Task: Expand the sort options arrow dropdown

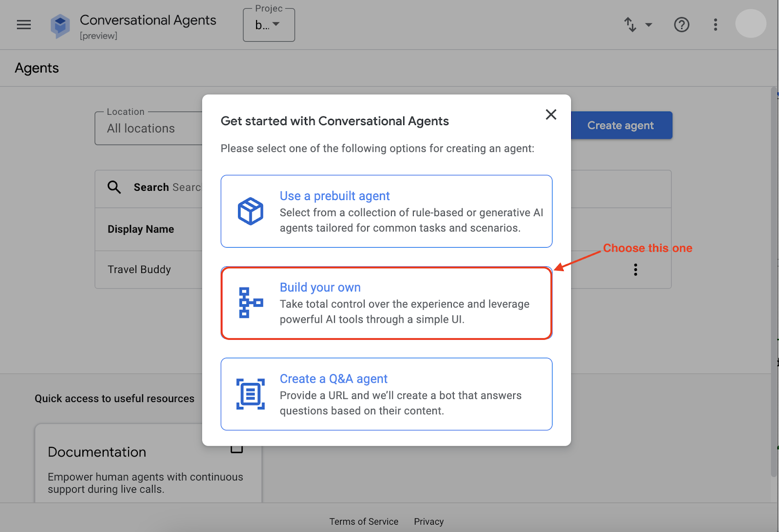Action: click(x=649, y=24)
